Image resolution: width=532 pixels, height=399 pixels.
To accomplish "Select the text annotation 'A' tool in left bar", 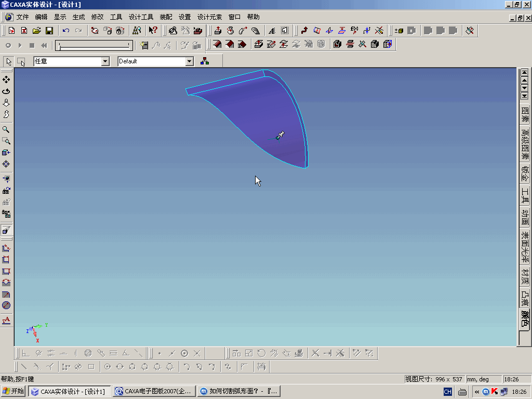I will tap(6, 320).
